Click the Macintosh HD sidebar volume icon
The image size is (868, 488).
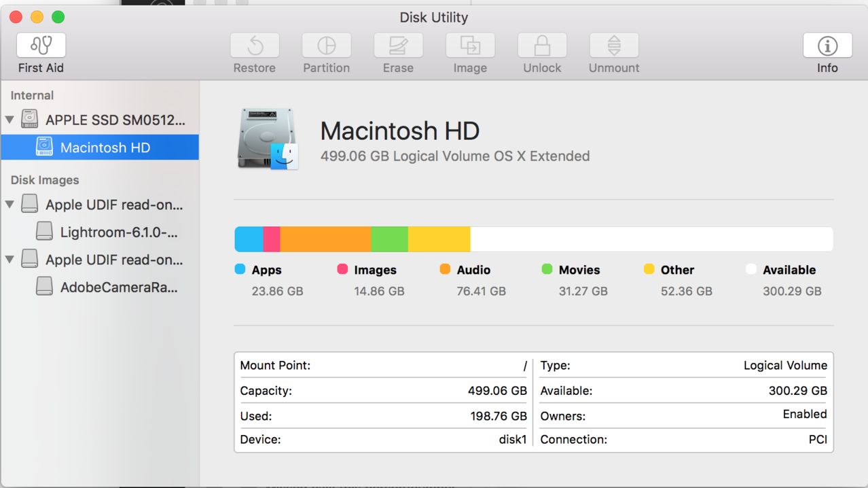[44, 147]
